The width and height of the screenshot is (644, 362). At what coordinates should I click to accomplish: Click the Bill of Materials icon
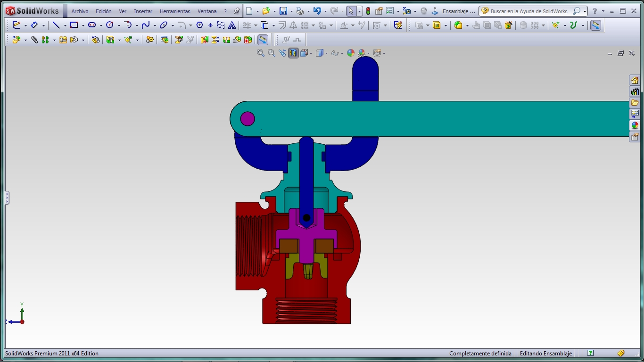tap(164, 40)
